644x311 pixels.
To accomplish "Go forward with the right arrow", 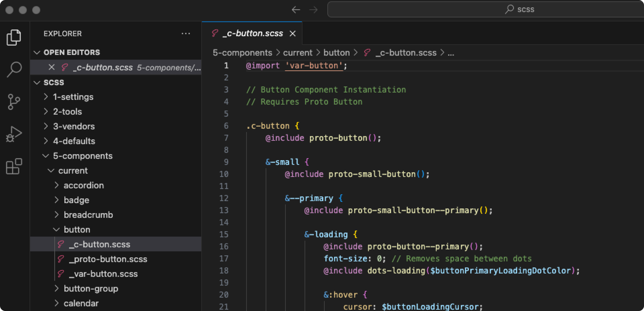I will (313, 10).
